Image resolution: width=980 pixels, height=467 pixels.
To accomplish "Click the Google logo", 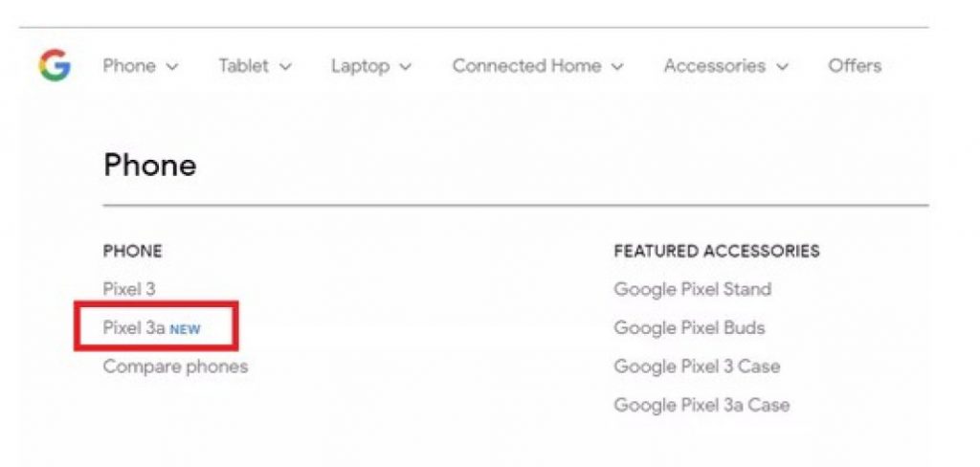I will [55, 66].
